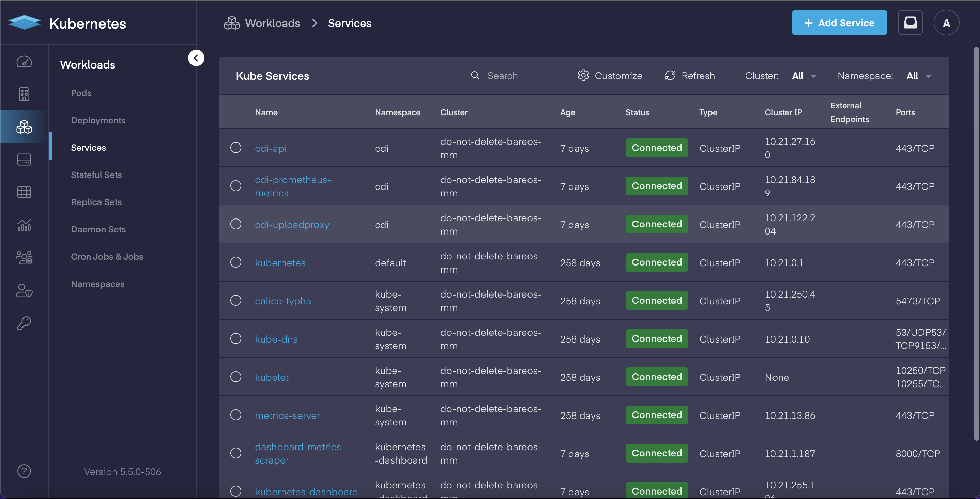The width and height of the screenshot is (980, 499).
Task: Open Pods in Workloads menu
Action: tap(81, 93)
